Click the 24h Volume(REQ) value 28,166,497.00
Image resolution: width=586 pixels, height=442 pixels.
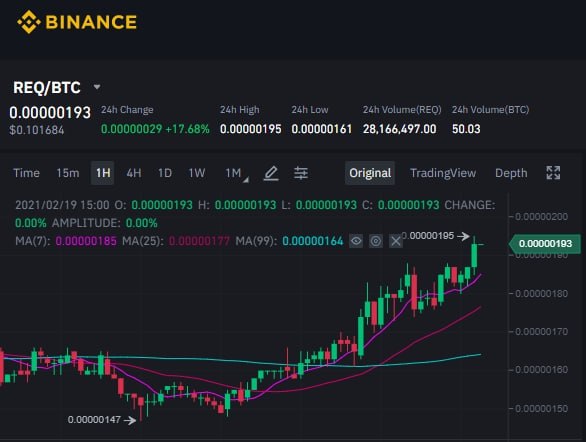pos(400,129)
